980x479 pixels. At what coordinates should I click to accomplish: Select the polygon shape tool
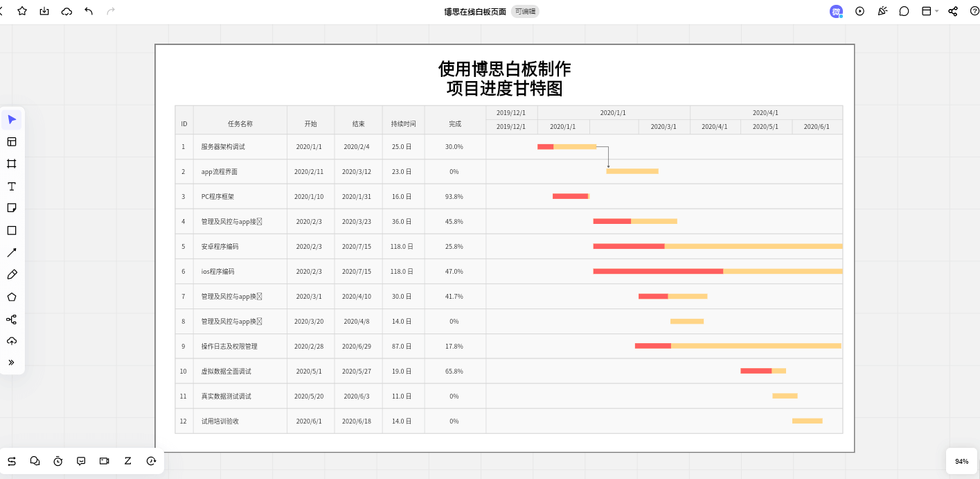(x=12, y=297)
